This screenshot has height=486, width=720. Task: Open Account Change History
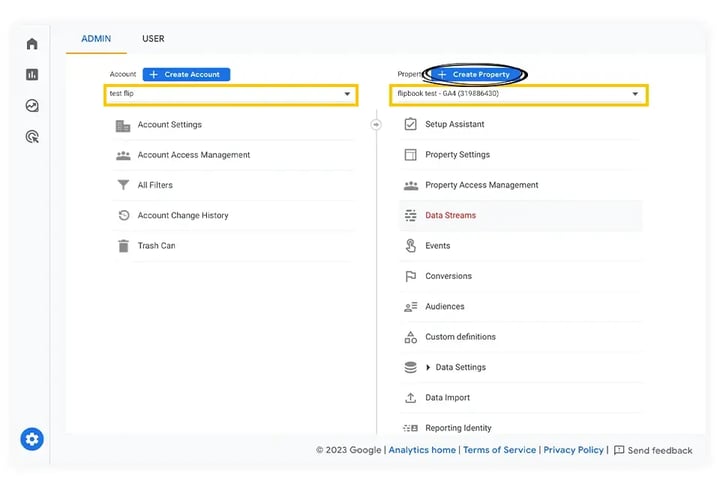[183, 215]
